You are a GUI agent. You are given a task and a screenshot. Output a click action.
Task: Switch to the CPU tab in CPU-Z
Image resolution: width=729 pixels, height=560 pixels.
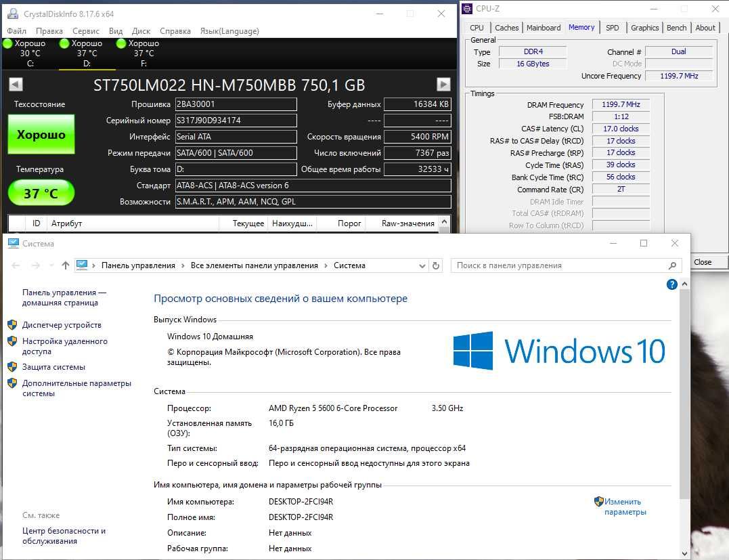point(477,28)
